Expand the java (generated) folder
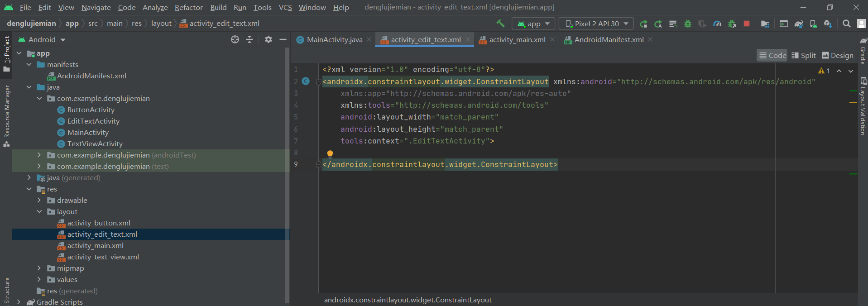868x306 pixels. coord(29,177)
